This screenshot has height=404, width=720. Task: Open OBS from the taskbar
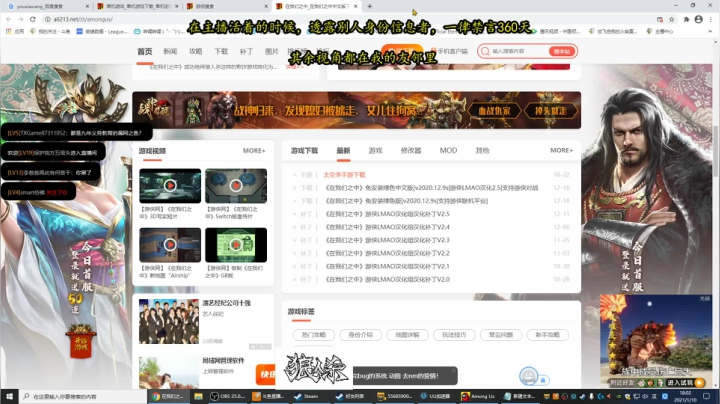click(228, 396)
